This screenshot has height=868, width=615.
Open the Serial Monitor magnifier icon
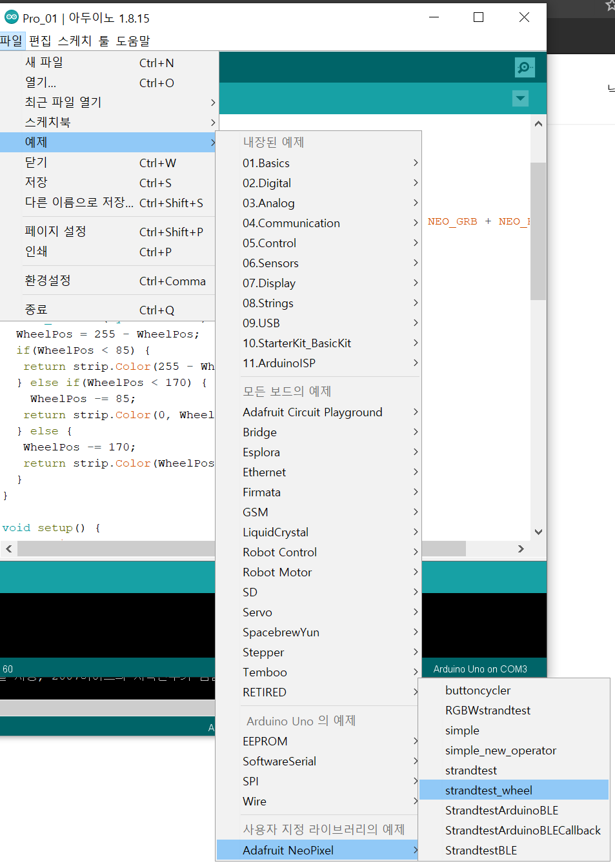point(525,67)
